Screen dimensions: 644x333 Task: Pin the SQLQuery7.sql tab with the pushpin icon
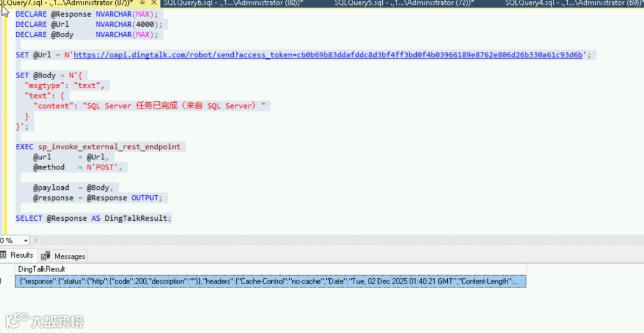pyautogui.click(x=142, y=3)
